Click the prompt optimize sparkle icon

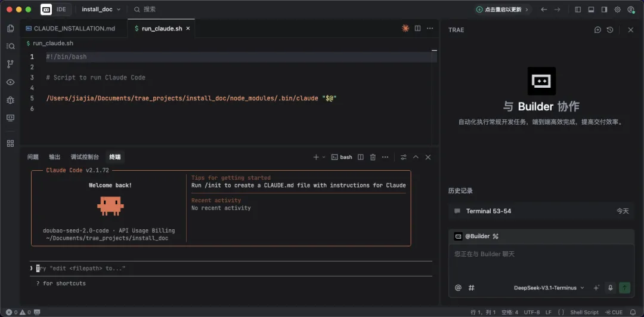point(597,288)
